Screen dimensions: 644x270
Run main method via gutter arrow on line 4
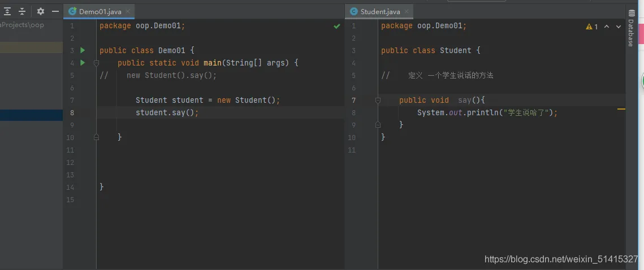(83, 63)
